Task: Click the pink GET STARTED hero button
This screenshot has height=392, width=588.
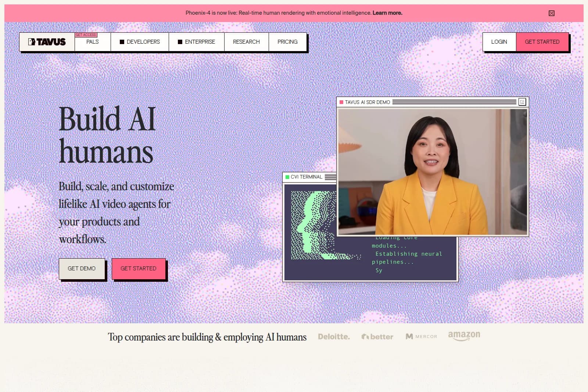Action: (139, 269)
